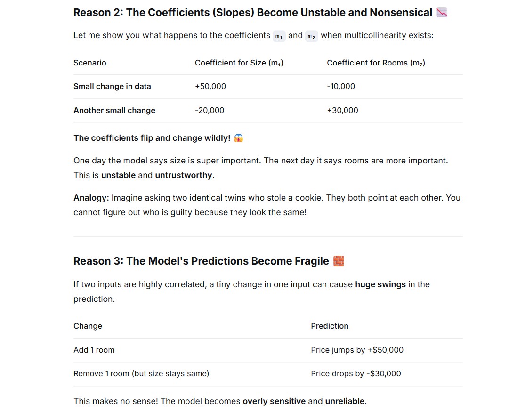Click 'Price drops by -$30,000' cell
The height and width of the screenshot is (420, 517).
coord(356,373)
